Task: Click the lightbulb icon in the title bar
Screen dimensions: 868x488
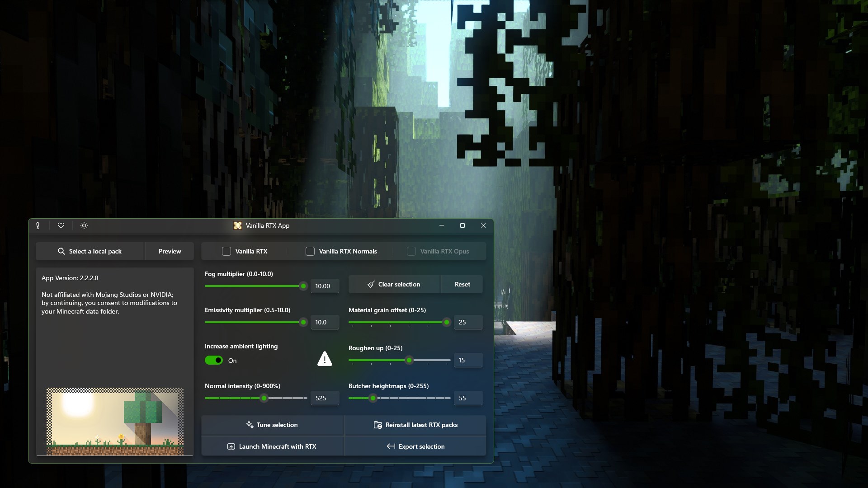Action: click(38, 225)
